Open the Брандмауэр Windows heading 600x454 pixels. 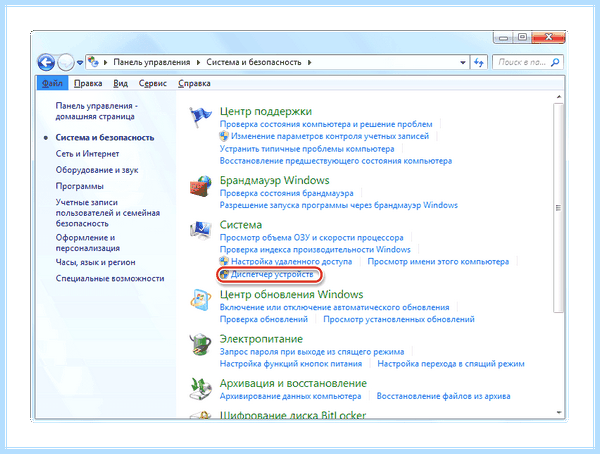274,180
